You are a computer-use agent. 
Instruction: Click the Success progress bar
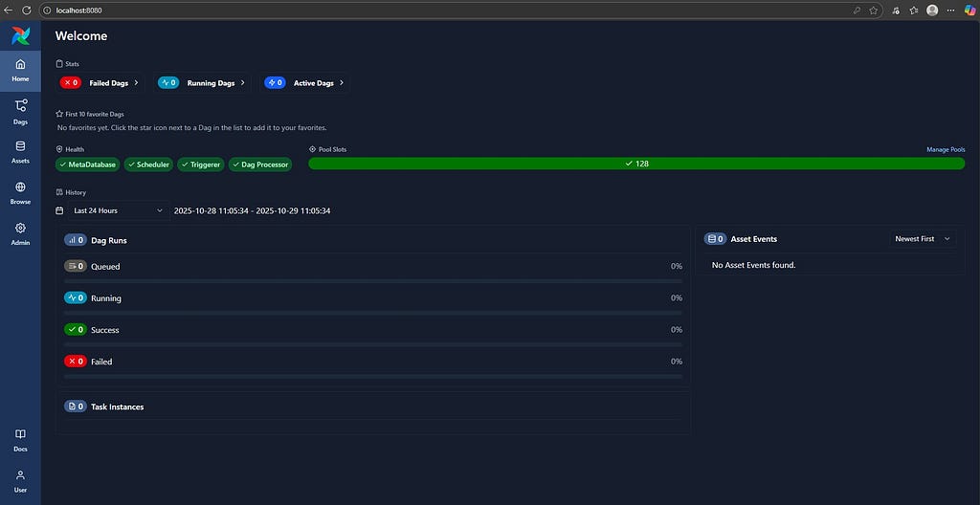pyautogui.click(x=373, y=344)
